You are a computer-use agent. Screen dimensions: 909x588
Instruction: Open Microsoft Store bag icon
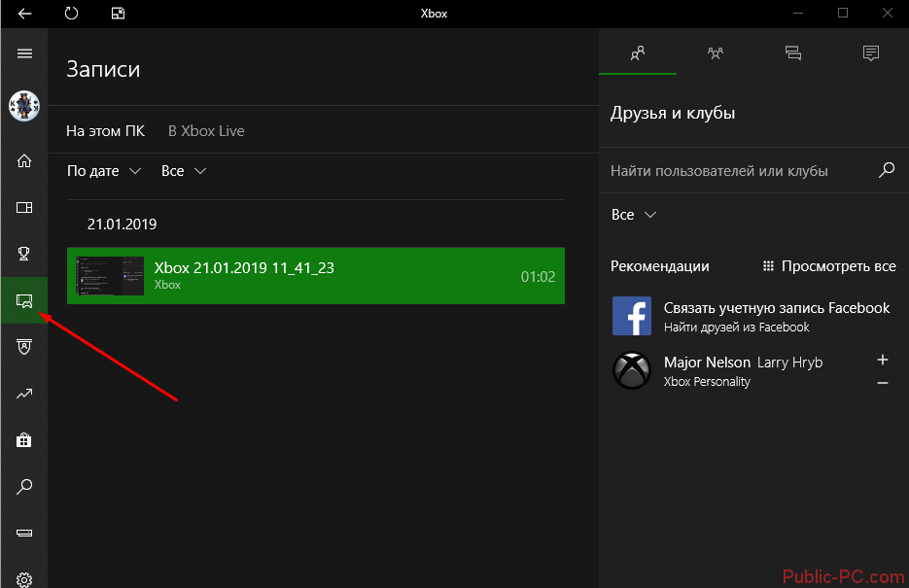pos(24,440)
